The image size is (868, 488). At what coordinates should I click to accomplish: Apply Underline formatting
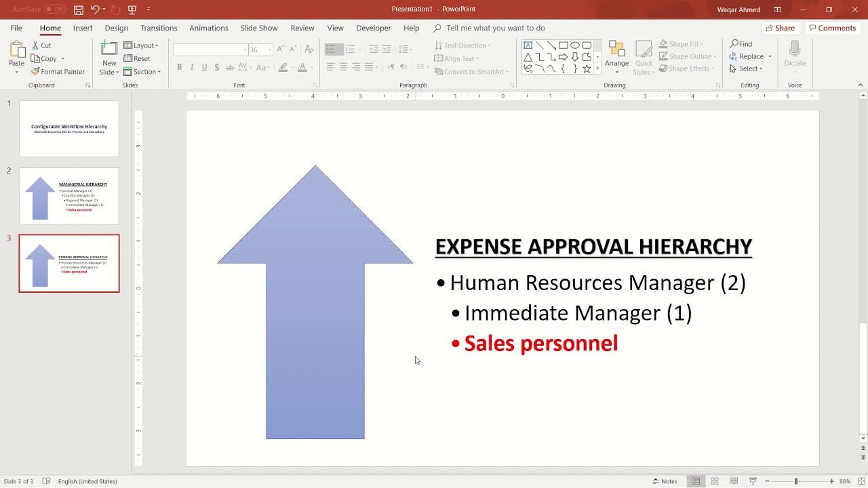[x=204, y=67]
